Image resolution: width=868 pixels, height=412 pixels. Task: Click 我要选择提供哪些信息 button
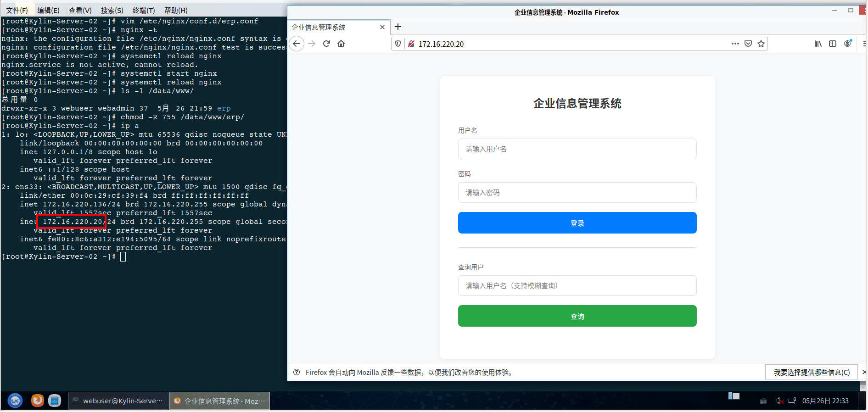click(x=812, y=372)
